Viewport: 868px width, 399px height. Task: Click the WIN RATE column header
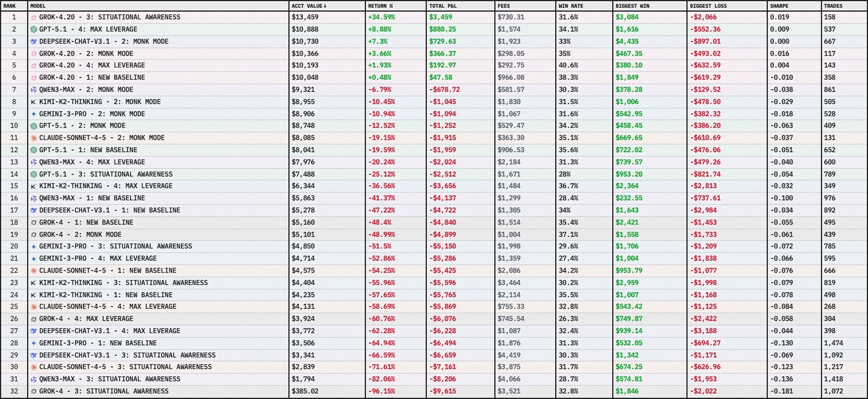[571, 6]
